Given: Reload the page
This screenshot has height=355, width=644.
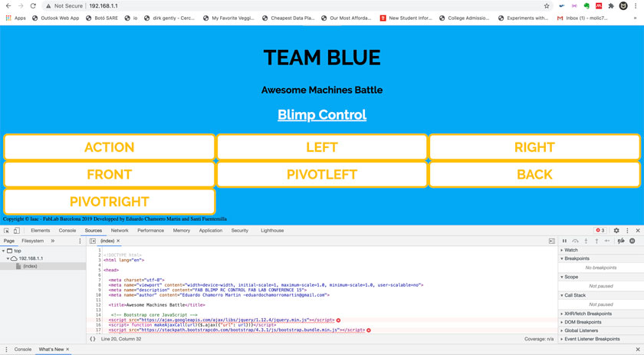Looking at the screenshot, I should 33,6.
